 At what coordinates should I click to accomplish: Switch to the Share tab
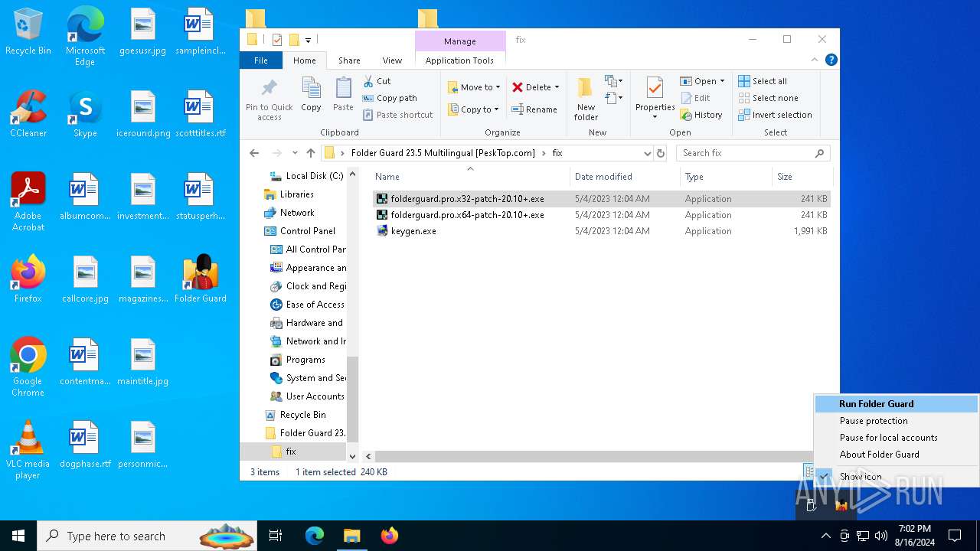[x=349, y=60]
